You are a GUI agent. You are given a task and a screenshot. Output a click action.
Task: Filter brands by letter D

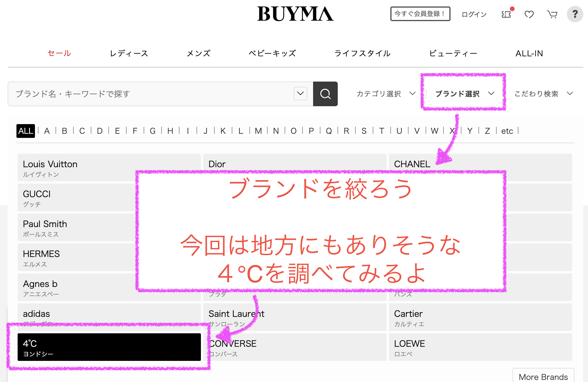click(x=100, y=131)
